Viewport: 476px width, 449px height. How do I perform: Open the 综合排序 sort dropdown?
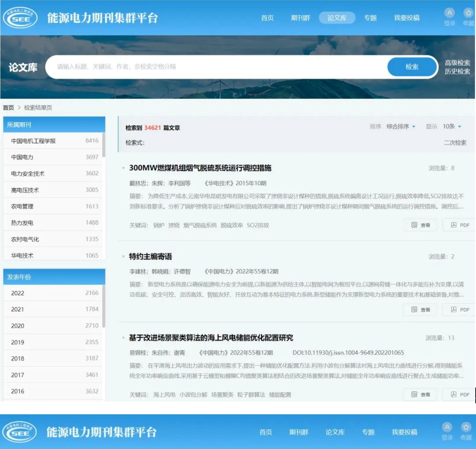(x=400, y=126)
